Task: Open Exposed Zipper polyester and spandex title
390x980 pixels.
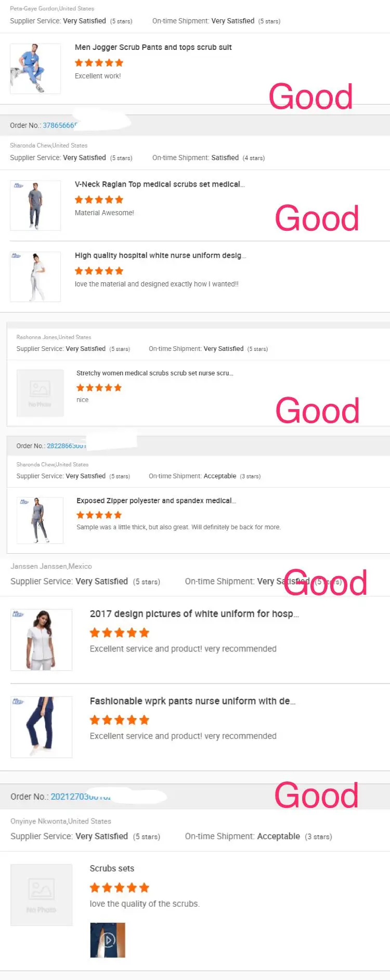Action: 156,501
